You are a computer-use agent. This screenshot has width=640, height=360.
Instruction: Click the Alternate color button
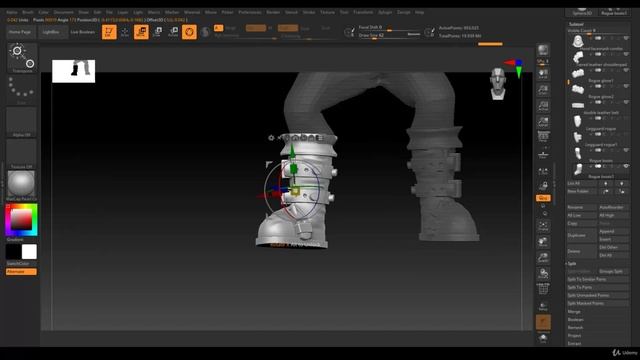tap(21, 272)
